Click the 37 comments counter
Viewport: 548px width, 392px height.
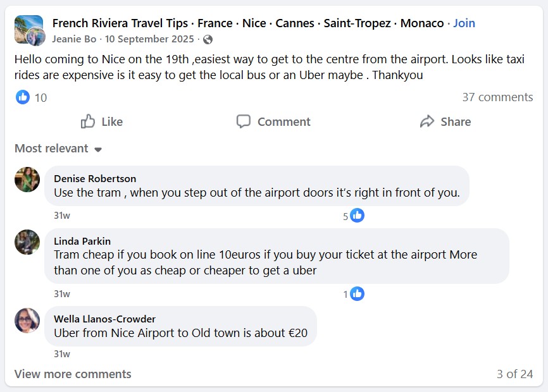[x=499, y=97]
